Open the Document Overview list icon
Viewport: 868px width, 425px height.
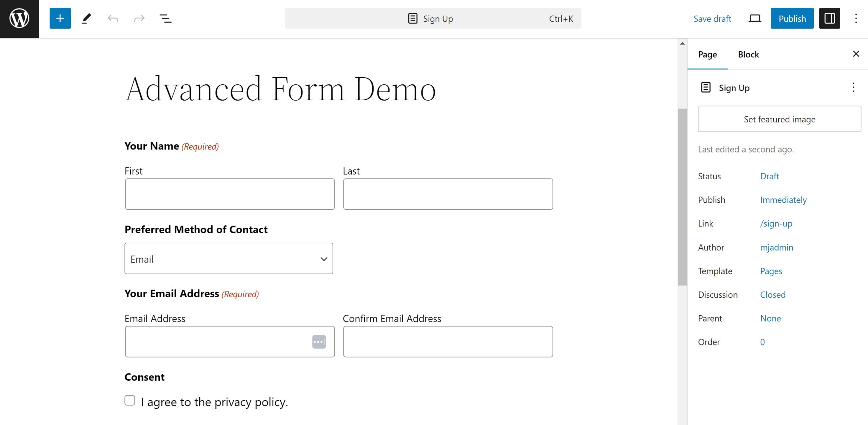pos(165,18)
